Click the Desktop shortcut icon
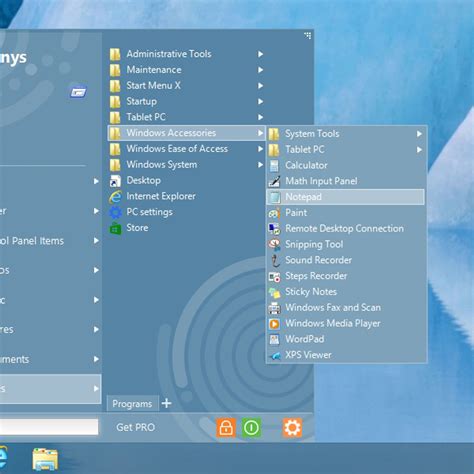The image size is (474, 474). point(115,181)
